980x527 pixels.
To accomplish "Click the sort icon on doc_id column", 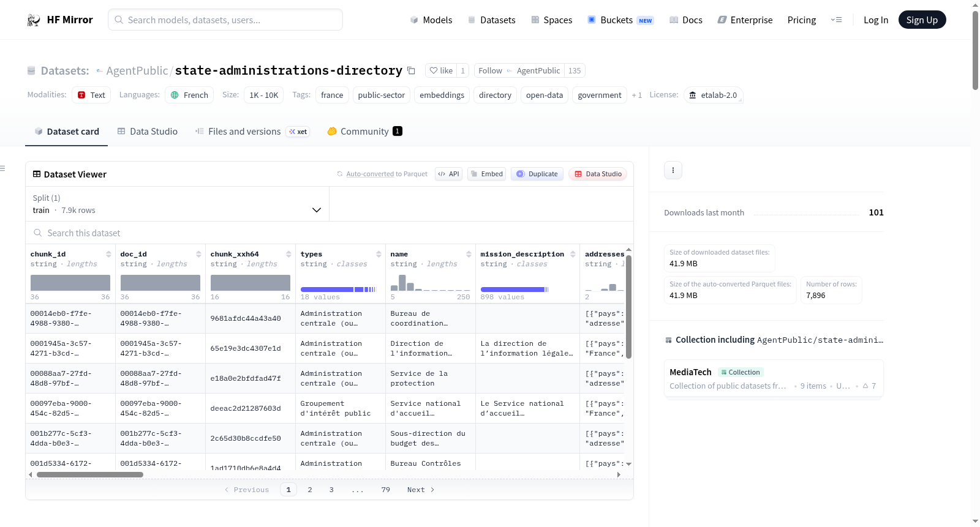I will (198, 254).
